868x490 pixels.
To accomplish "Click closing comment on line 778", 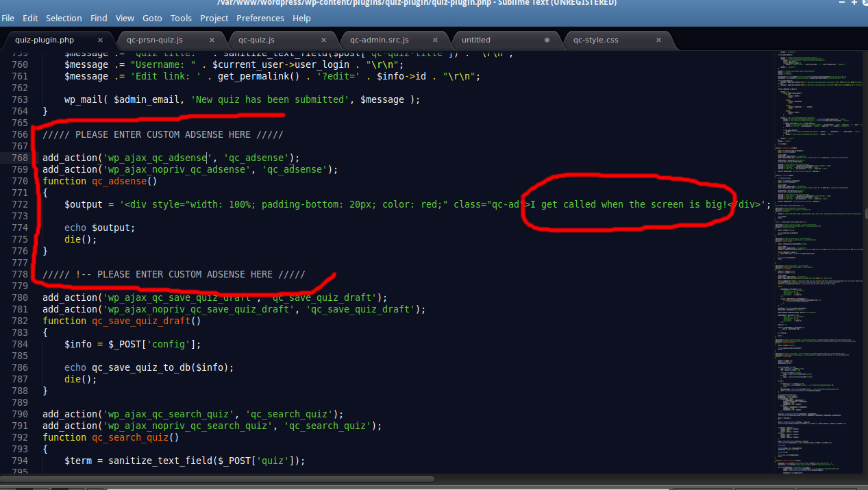I will tap(174, 274).
